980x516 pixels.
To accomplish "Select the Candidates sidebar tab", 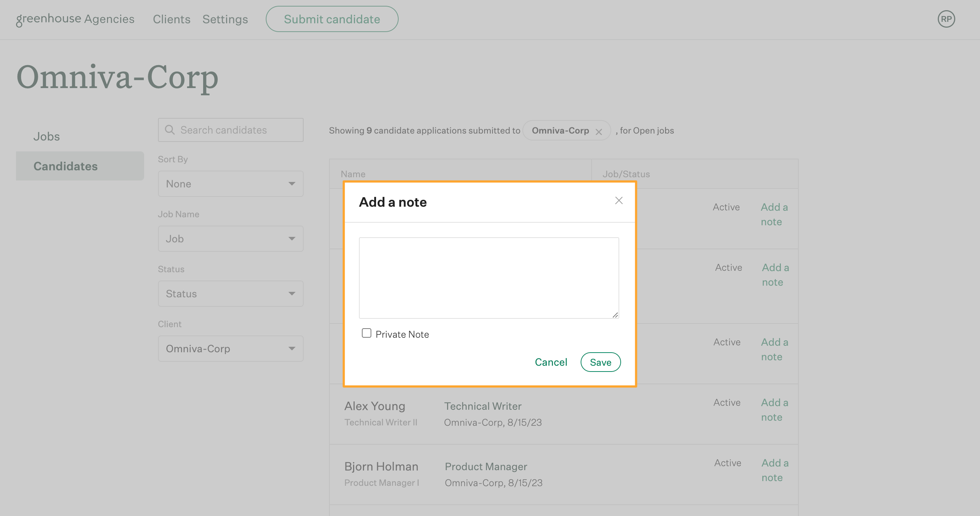I will pos(80,166).
